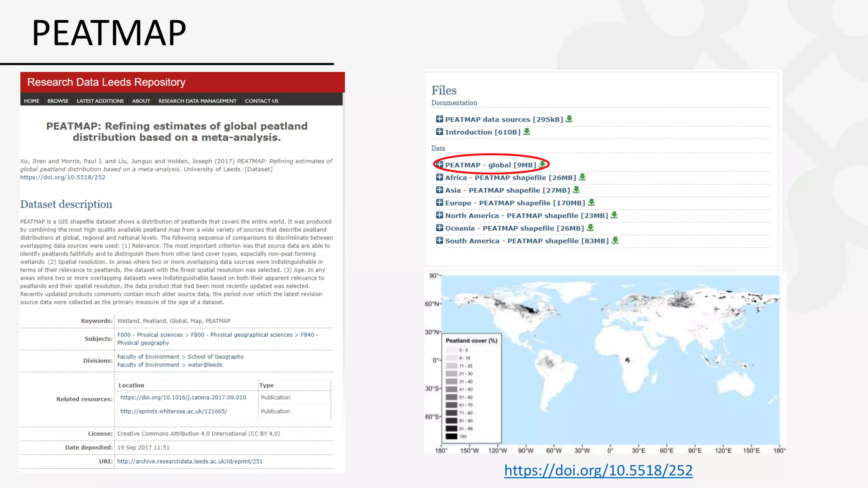Image resolution: width=868 pixels, height=488 pixels.
Task: Open the PEATMAP - global [9MB] file link
Action: pyautogui.click(x=491, y=165)
